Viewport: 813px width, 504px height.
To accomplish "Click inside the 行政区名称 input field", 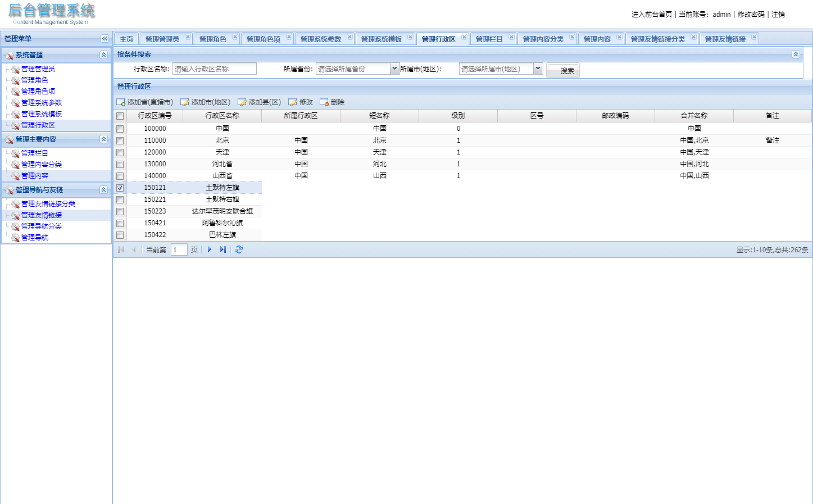I will (x=214, y=68).
